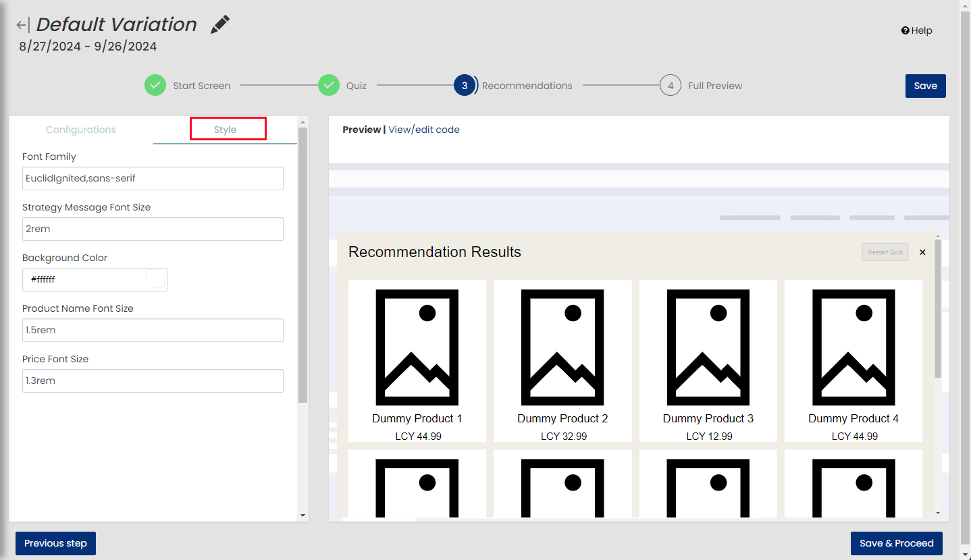971x560 pixels.
Task: Select step 3 Recommendations circle
Action: [465, 86]
